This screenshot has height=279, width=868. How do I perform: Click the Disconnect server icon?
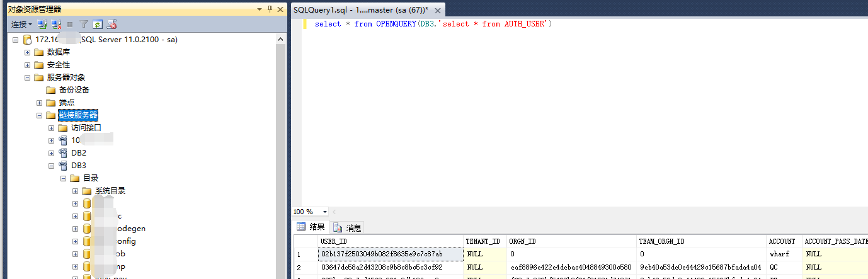click(x=56, y=24)
